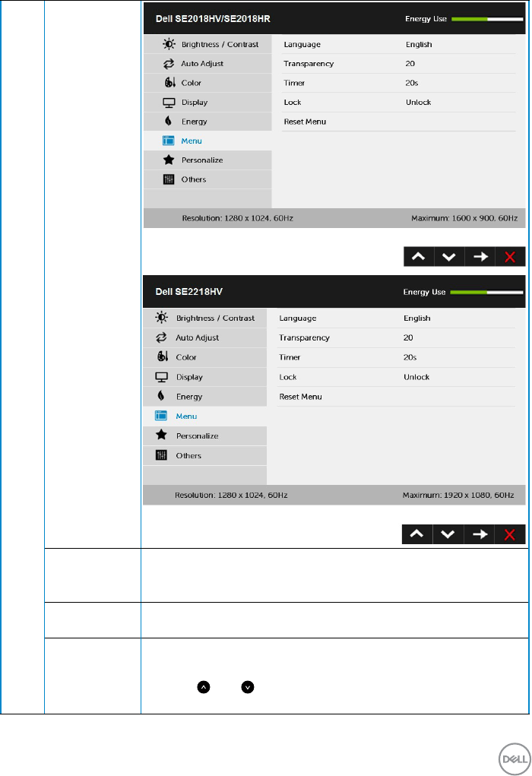Click round up-arrow icon in bottom table row
This screenshot has height=776, width=532.
tap(204, 687)
